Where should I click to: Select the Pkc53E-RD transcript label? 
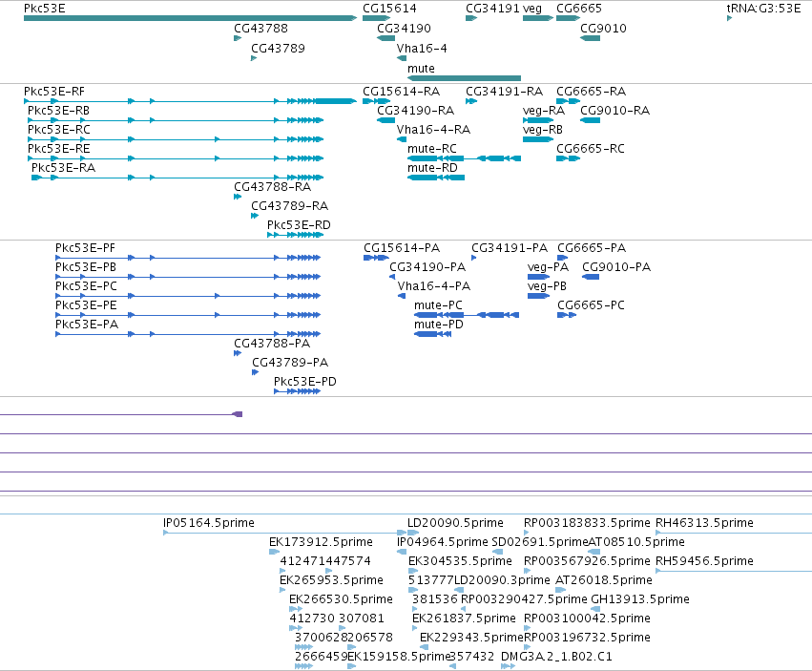tap(299, 225)
